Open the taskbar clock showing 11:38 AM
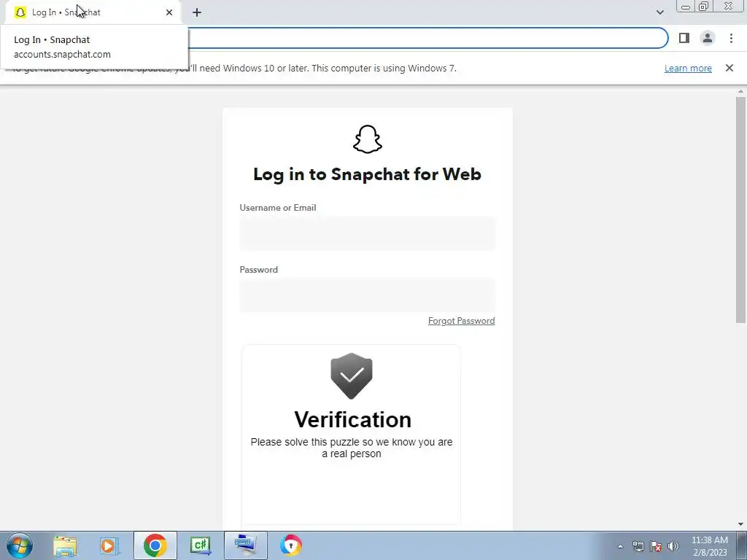The width and height of the screenshot is (747, 560). click(710, 546)
